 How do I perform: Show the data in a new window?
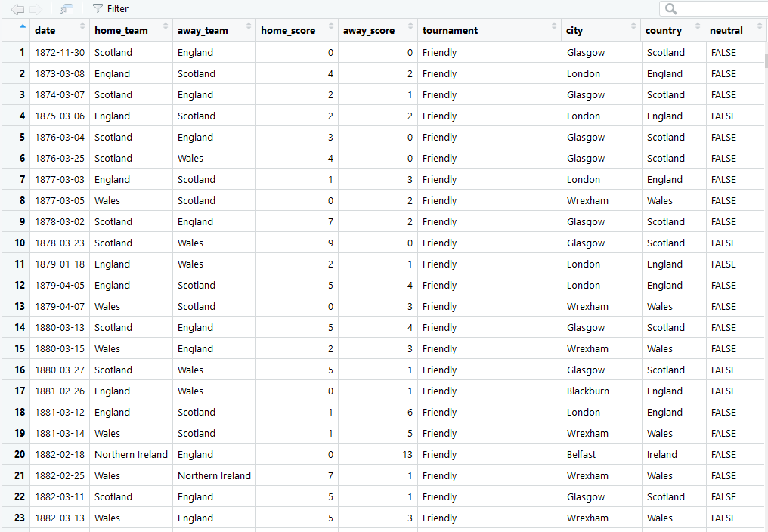[x=67, y=9]
